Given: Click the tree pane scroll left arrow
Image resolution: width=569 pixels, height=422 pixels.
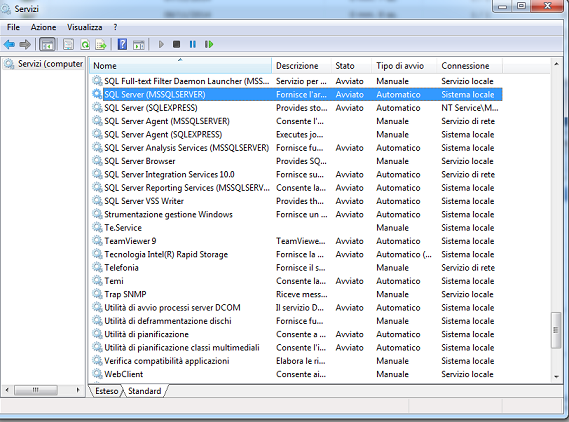Looking at the screenshot, I should pyautogui.click(x=7, y=390).
